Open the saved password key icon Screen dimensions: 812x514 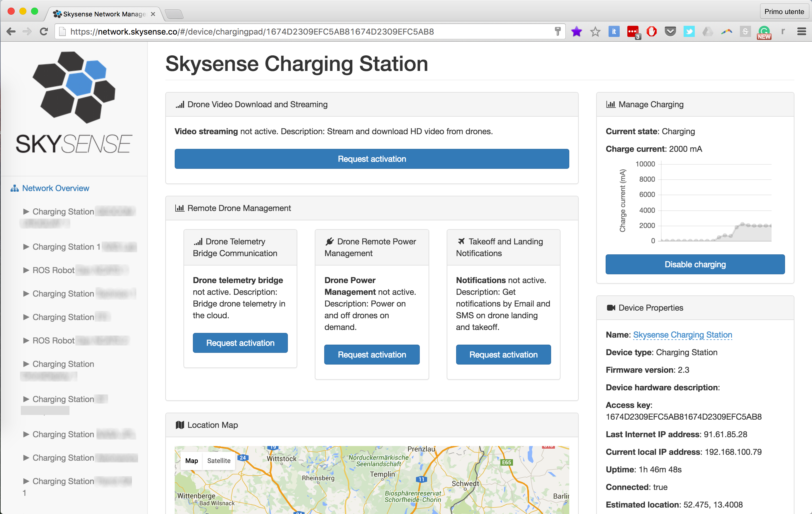(x=557, y=32)
